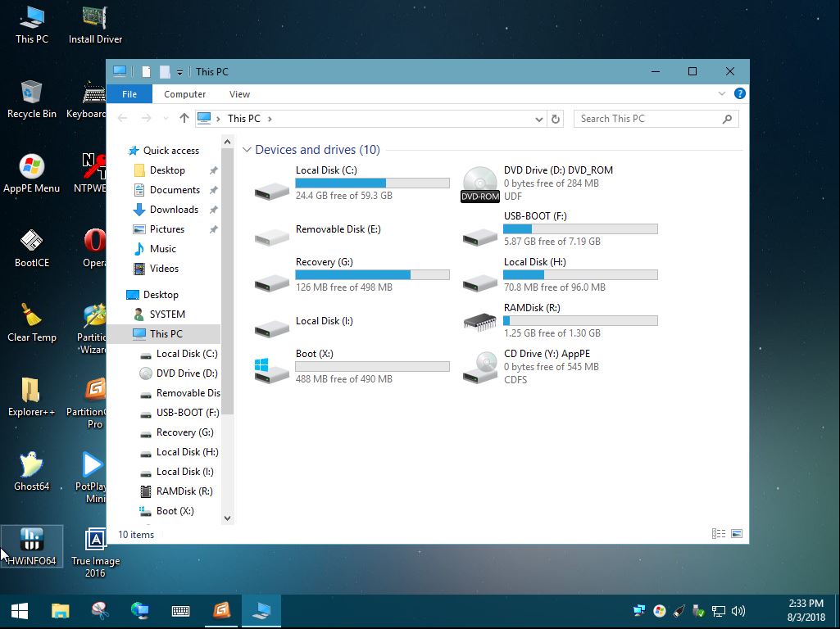840x629 pixels.
Task: Select the DVD Drive (D:) DVD_ROM icon
Action: pos(480,184)
